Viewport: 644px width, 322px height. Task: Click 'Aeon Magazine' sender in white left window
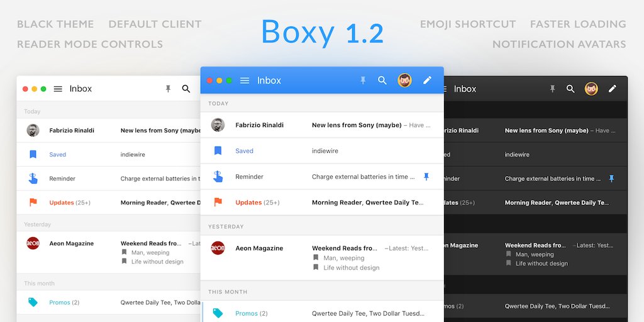click(x=72, y=243)
